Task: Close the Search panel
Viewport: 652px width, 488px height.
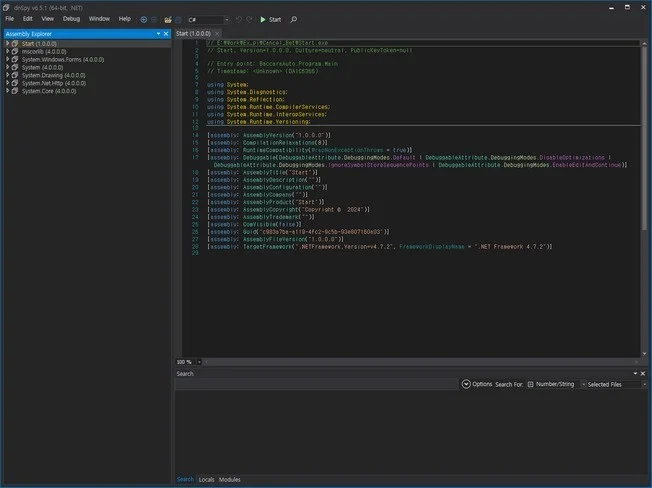Action: click(x=643, y=374)
